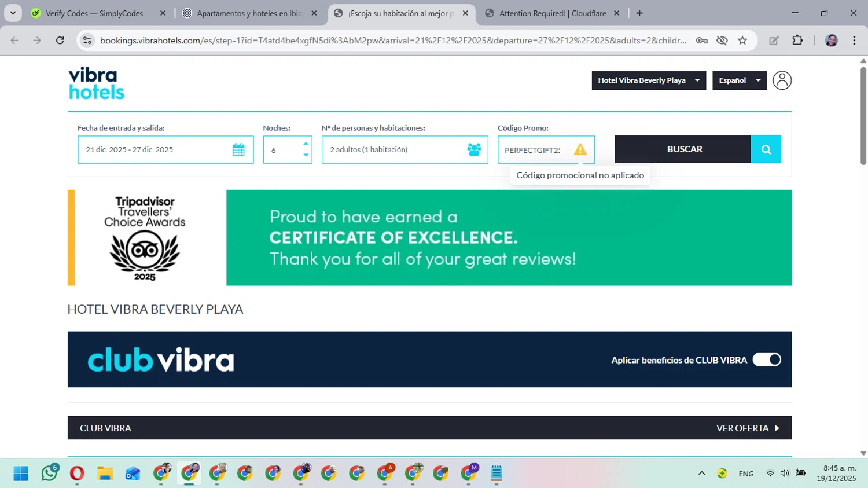Click the Noches field showing 6
Screen dimensions: 868x488
point(288,149)
